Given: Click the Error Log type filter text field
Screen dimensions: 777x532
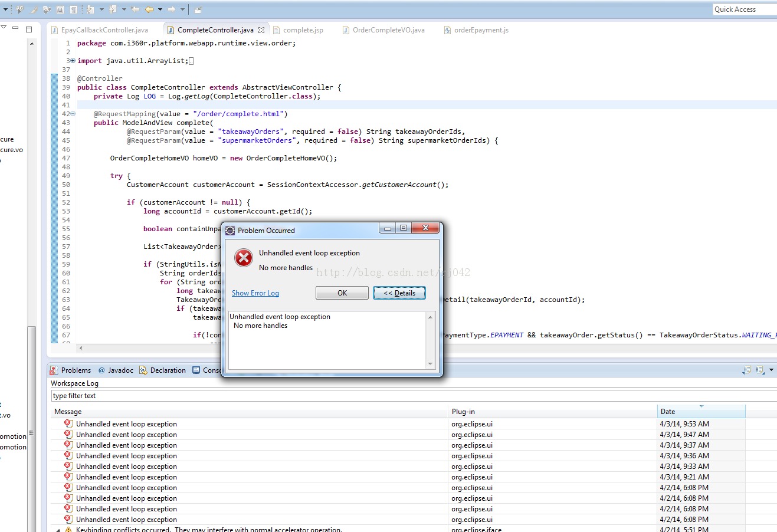Looking at the screenshot, I should click(x=413, y=396).
